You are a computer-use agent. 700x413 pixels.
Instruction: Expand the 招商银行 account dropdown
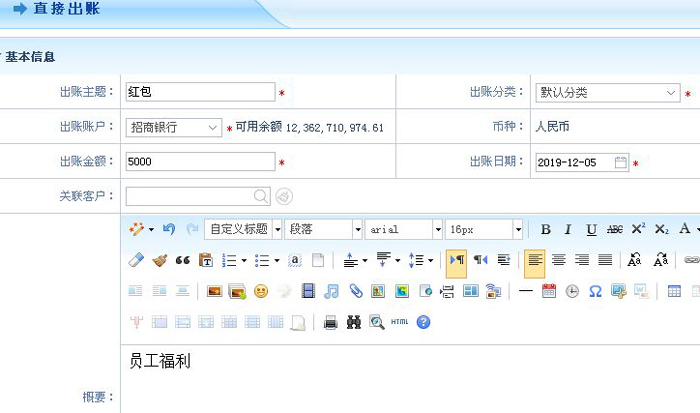point(174,128)
